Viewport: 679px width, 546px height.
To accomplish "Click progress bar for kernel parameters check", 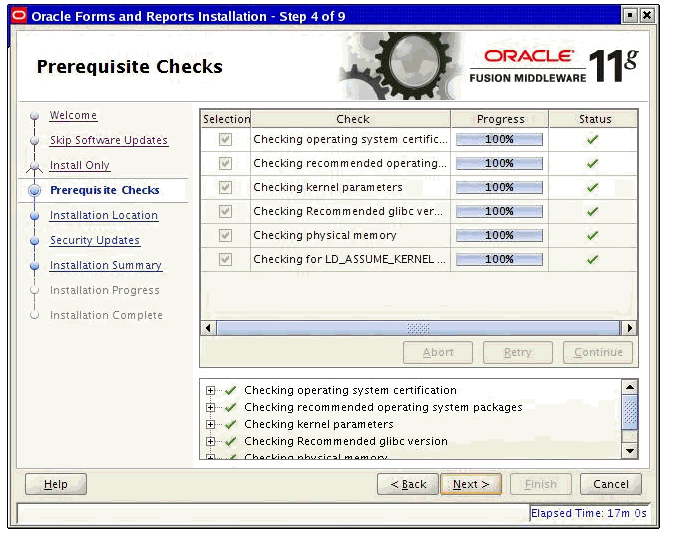I will (499, 187).
